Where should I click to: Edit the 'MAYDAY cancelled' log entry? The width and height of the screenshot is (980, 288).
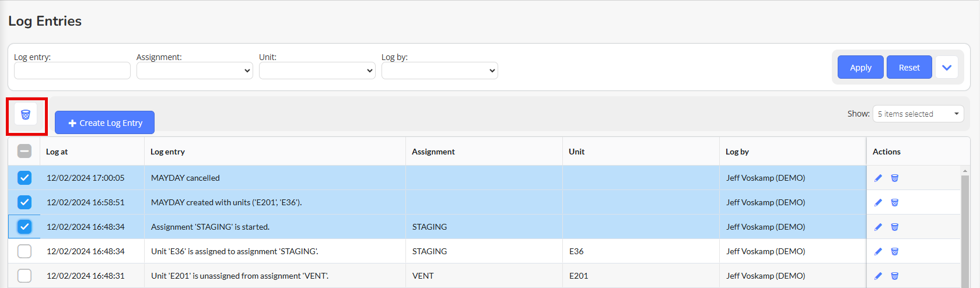[878, 178]
